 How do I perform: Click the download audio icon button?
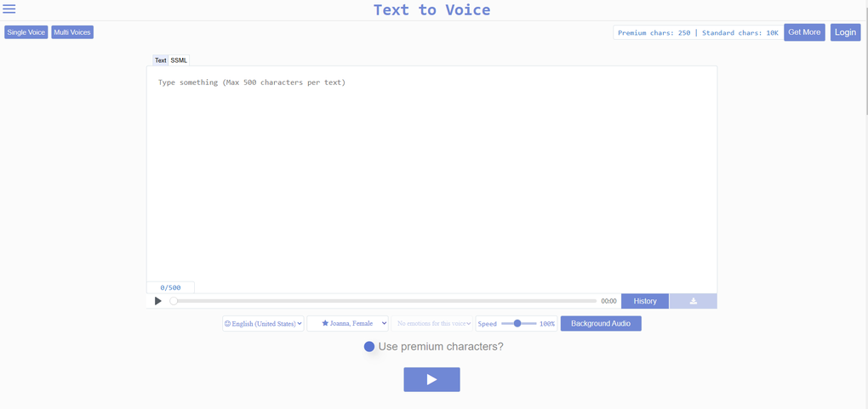693,301
